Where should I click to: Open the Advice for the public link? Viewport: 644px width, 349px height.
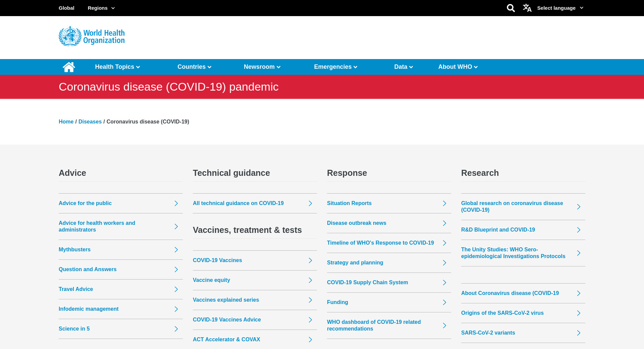coord(85,203)
